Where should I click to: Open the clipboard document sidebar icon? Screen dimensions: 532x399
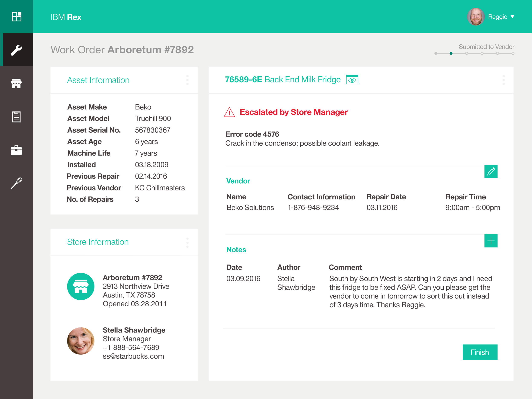(16, 117)
